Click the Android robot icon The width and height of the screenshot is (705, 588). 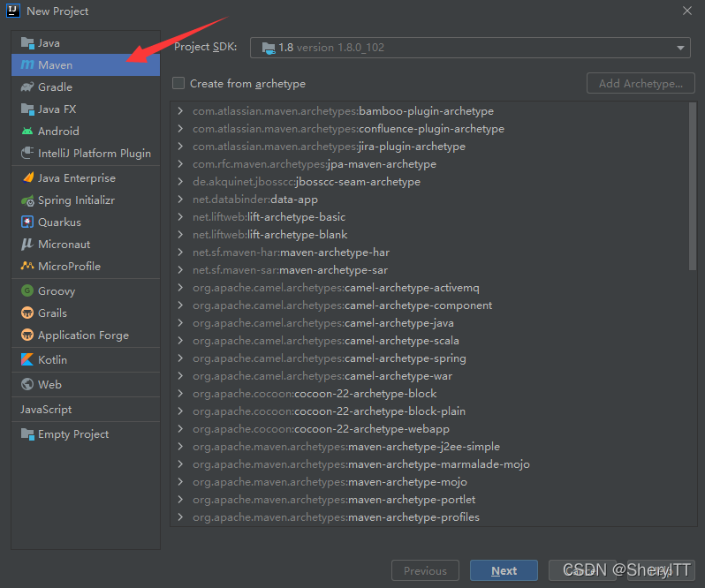point(27,132)
